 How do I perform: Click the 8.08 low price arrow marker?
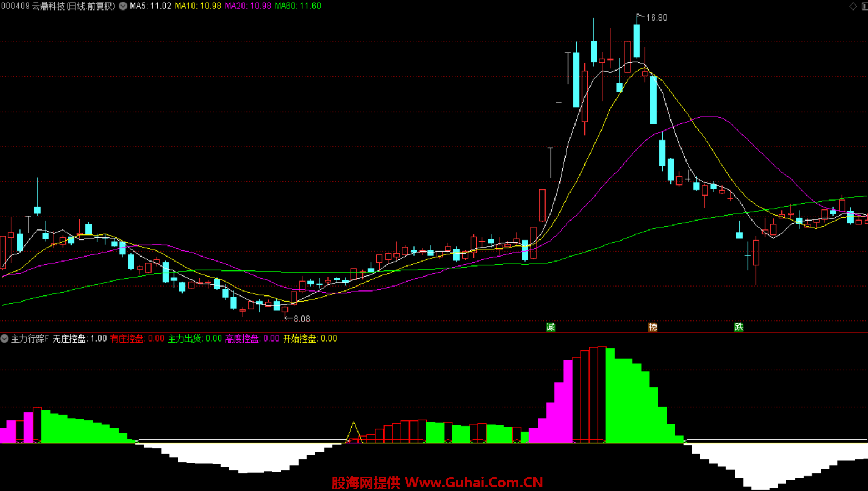coord(297,319)
